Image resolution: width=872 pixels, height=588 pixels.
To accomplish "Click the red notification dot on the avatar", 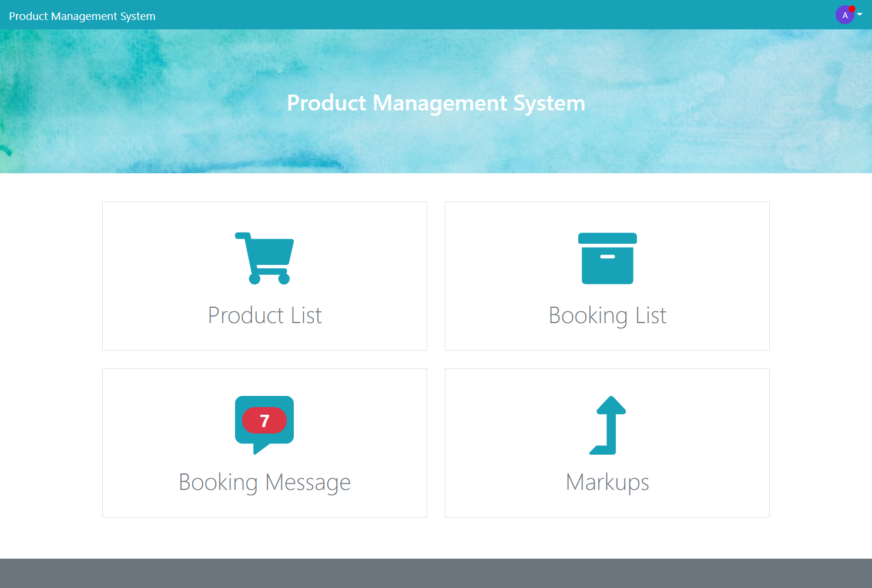I will point(852,8).
